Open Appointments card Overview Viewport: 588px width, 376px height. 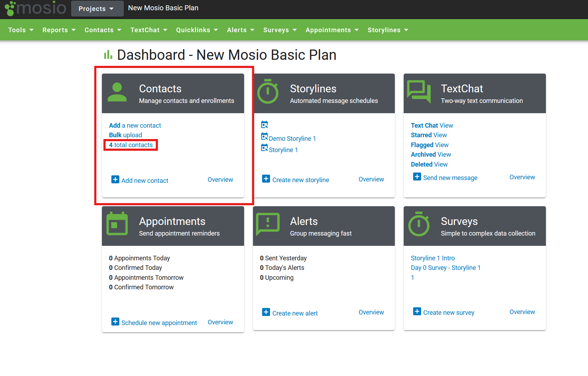[220, 322]
